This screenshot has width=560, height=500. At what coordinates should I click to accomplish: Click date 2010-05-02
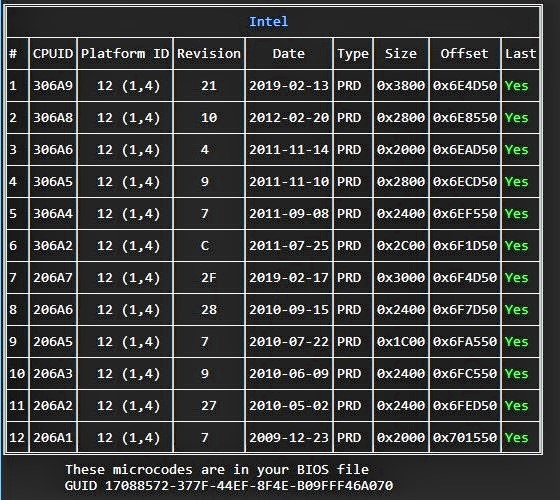(x=289, y=406)
